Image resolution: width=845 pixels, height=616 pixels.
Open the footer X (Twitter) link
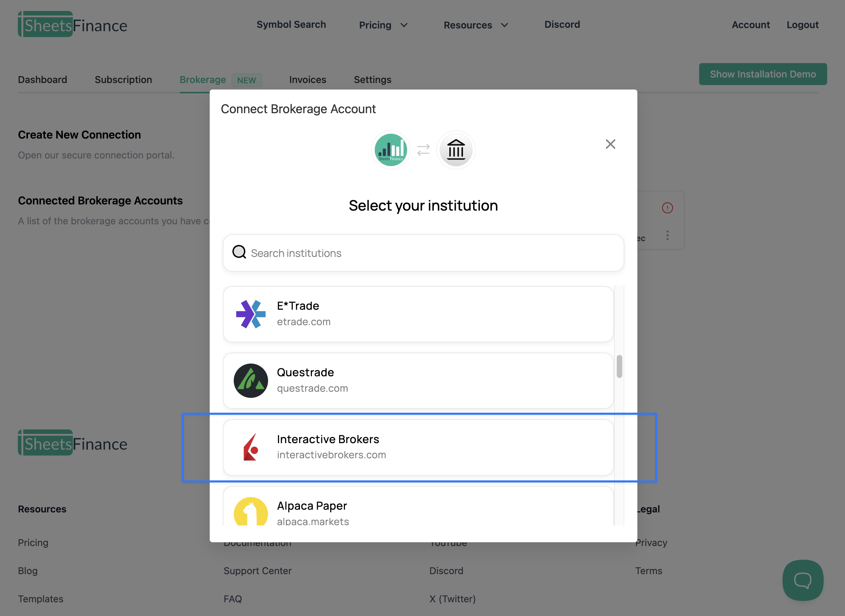453,599
